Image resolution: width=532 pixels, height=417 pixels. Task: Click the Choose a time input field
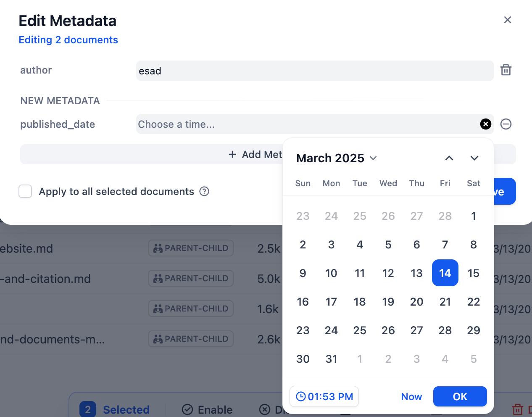(252, 124)
